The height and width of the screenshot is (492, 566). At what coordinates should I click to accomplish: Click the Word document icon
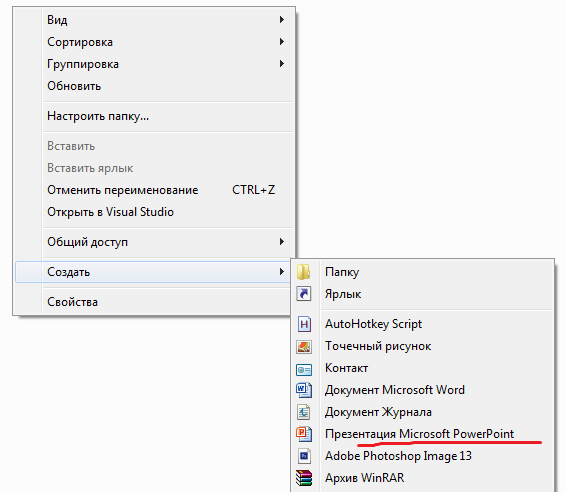(304, 390)
